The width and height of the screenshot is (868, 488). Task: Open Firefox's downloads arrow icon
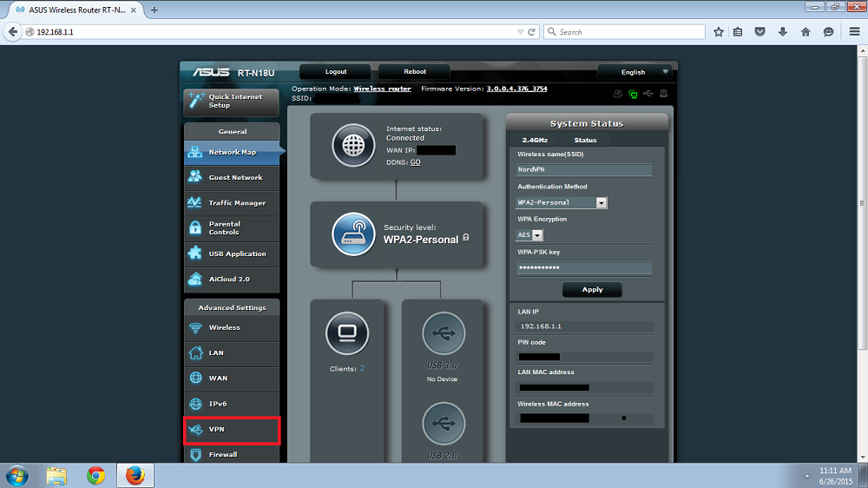coord(783,32)
